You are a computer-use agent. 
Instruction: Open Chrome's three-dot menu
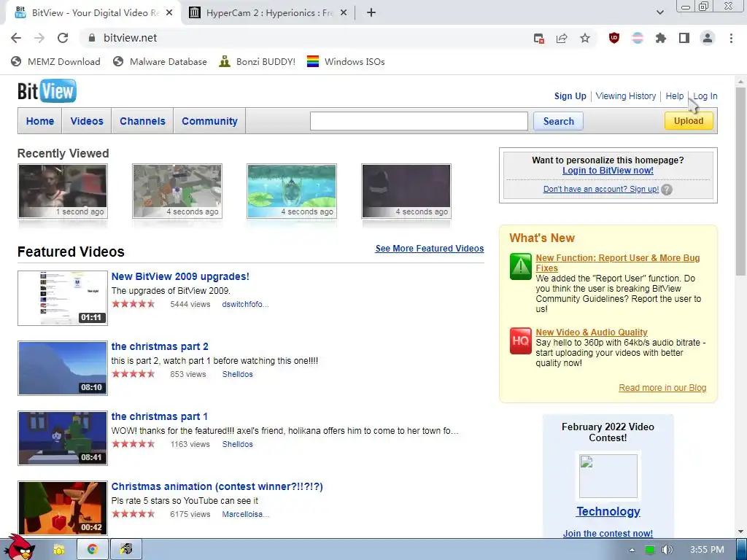[731, 38]
